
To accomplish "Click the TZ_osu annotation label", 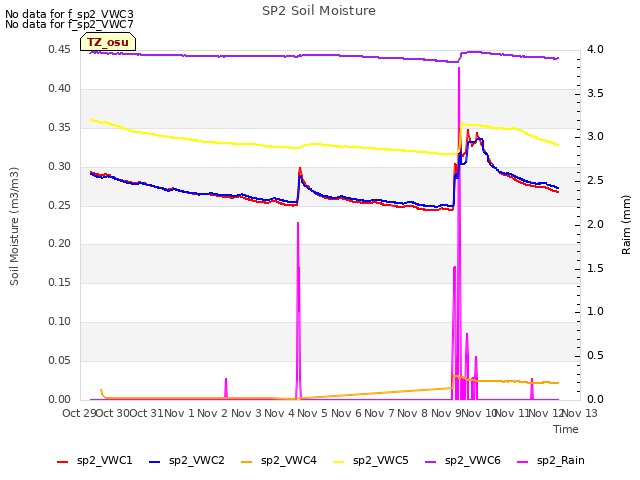I will (x=108, y=42).
